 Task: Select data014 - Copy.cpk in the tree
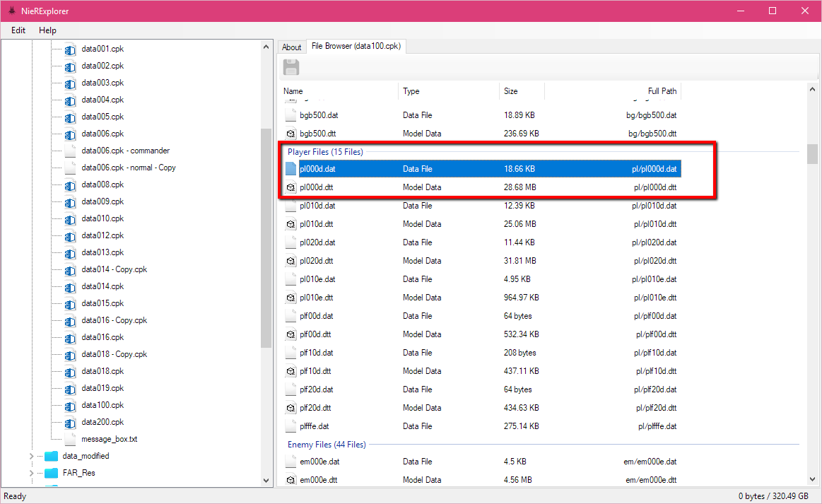115,269
